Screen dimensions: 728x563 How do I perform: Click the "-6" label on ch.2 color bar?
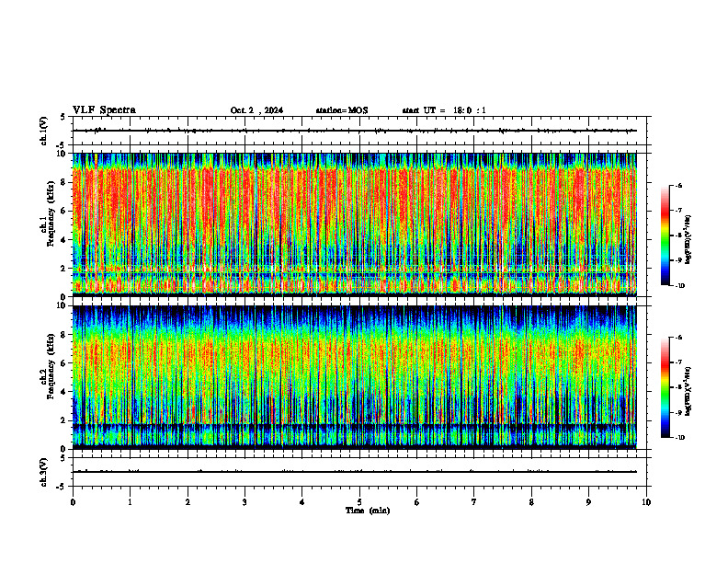(678, 338)
